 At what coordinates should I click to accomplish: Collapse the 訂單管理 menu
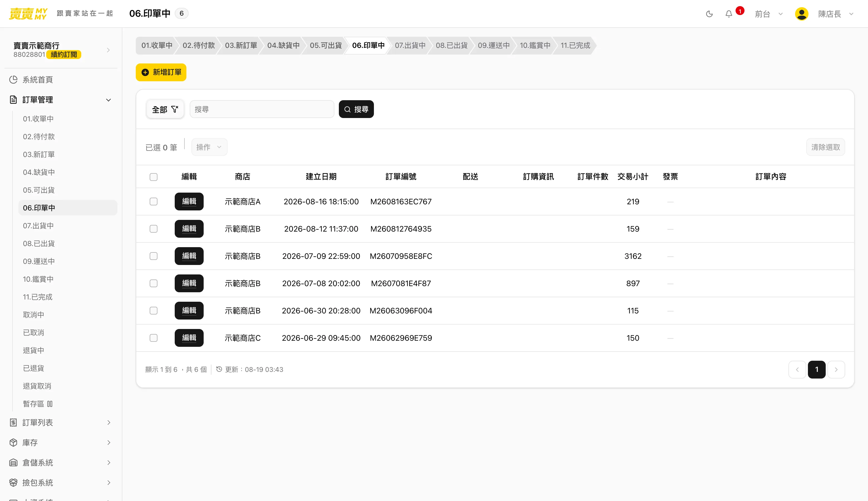(61, 100)
